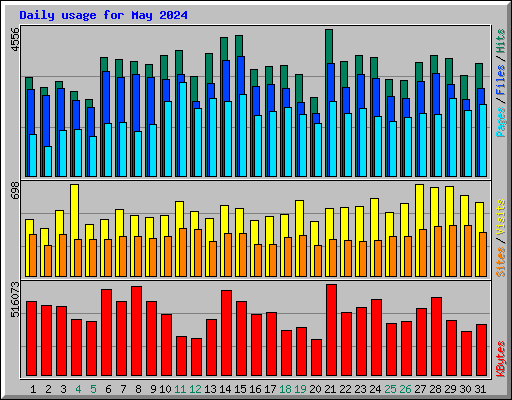Click day label 28 on x-axis
The height and width of the screenshot is (400, 512).
click(435, 389)
